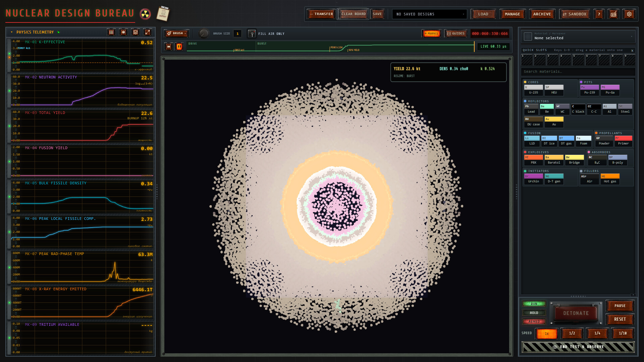Open the radio icon in top bar
Viewport: 644px width, 362px height.
(613, 14)
